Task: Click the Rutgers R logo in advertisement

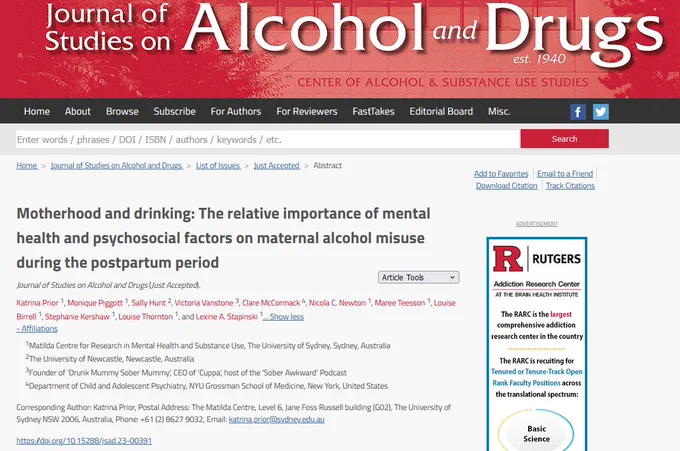Action: pos(507,259)
